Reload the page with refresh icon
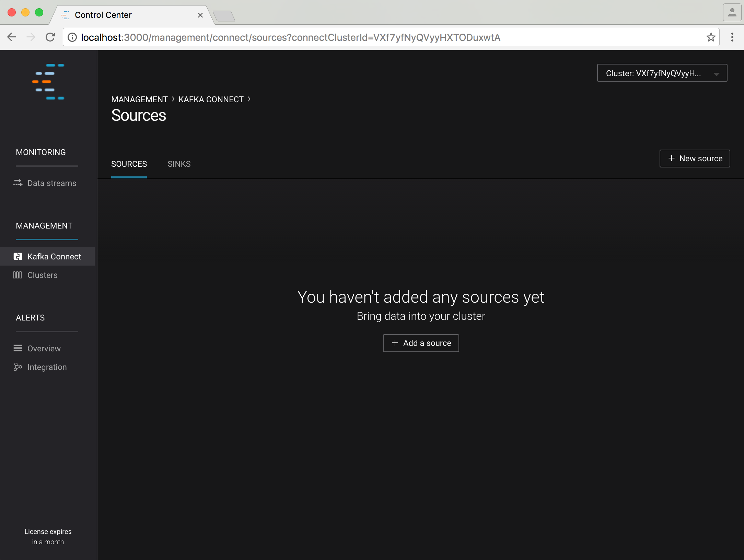744x560 pixels. (50, 37)
